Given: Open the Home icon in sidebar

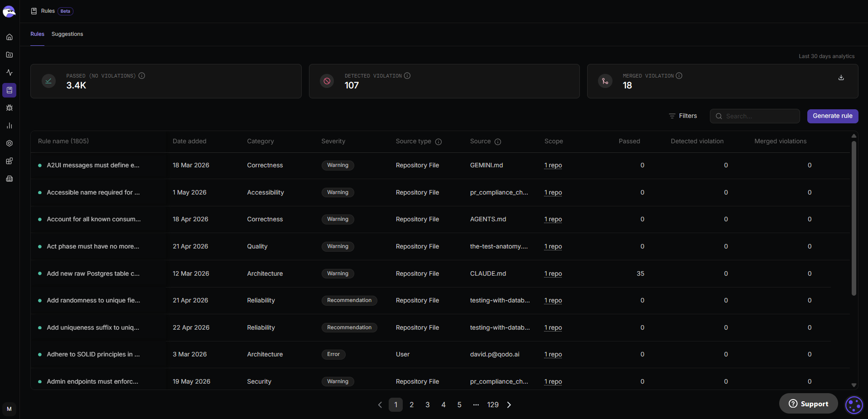Looking at the screenshot, I should tap(9, 37).
